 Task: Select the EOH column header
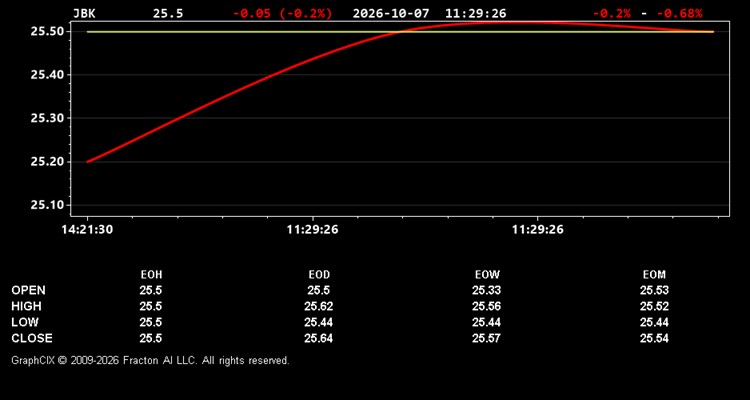(151, 275)
